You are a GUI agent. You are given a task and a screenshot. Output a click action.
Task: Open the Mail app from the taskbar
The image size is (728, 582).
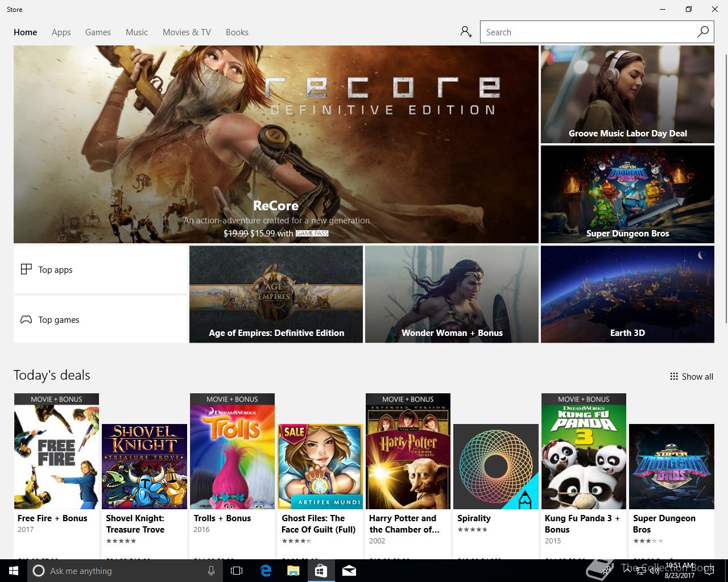349,571
